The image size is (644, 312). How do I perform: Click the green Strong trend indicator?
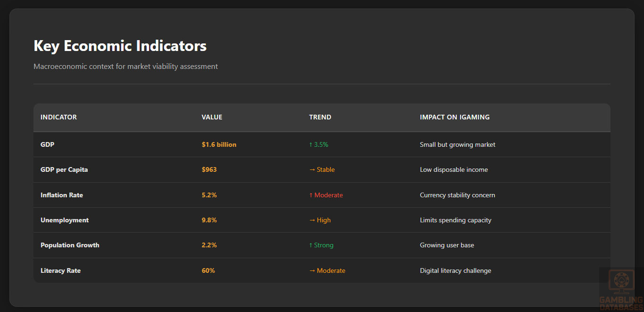click(321, 245)
